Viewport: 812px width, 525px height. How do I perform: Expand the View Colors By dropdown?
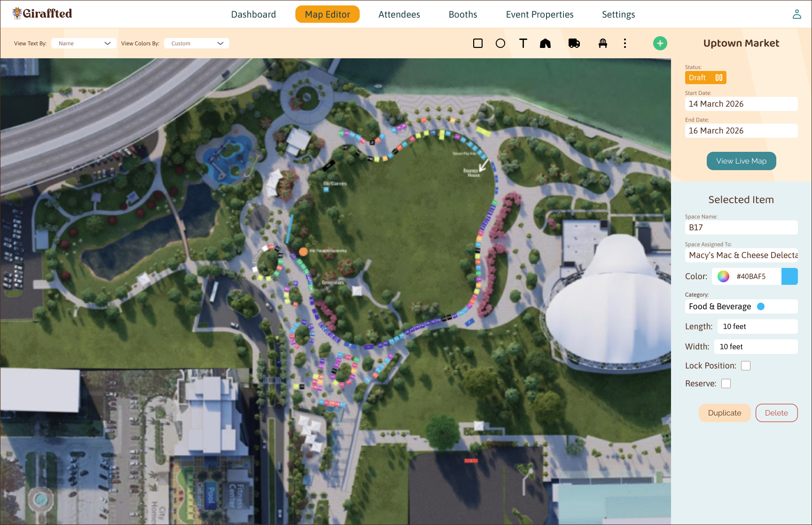click(x=196, y=43)
